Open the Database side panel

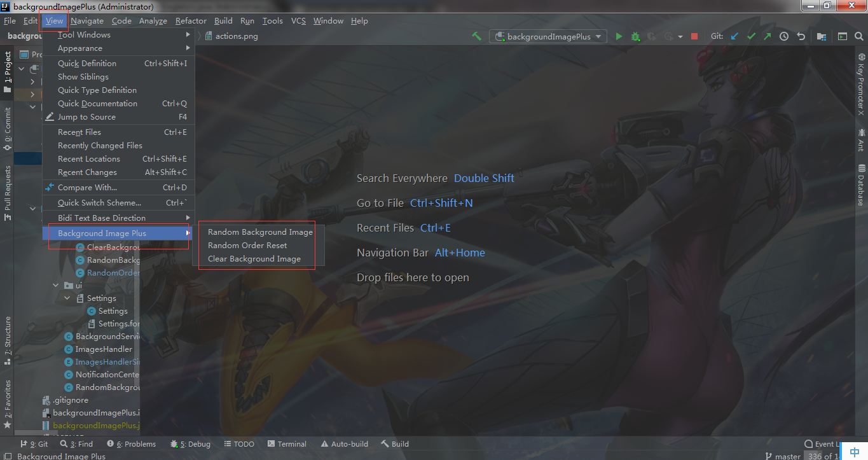861,185
